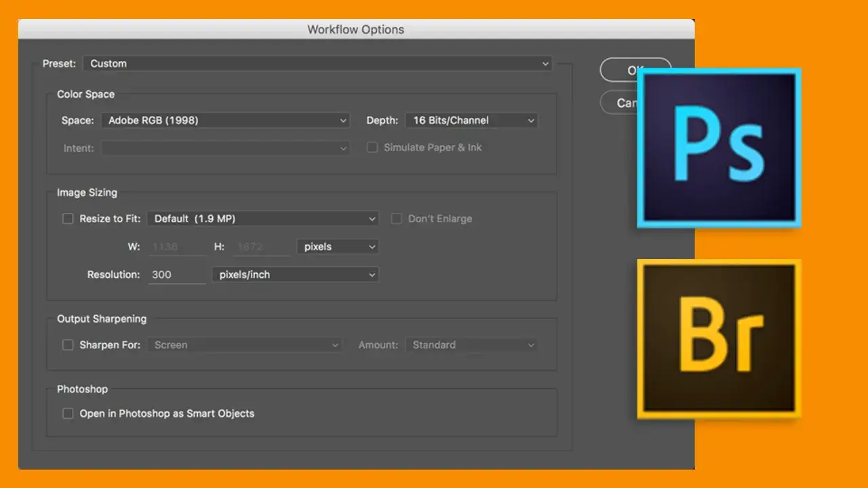Enable the Sharpen For checkbox

68,345
